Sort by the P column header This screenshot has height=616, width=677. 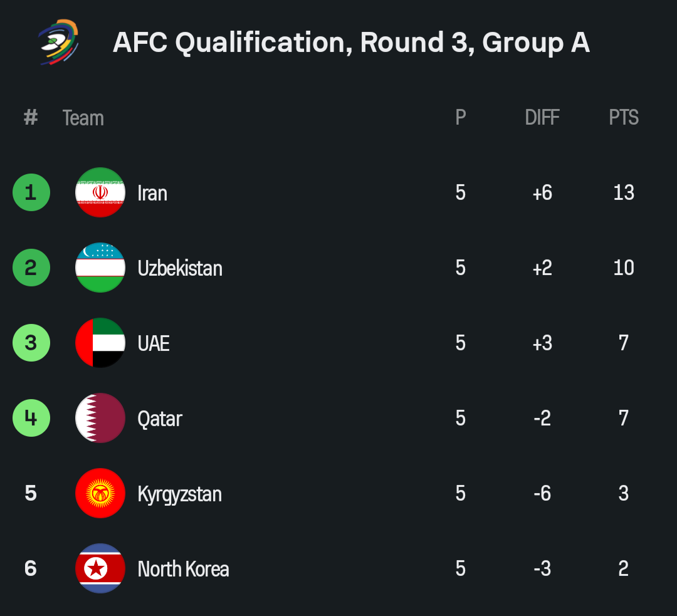click(x=461, y=118)
